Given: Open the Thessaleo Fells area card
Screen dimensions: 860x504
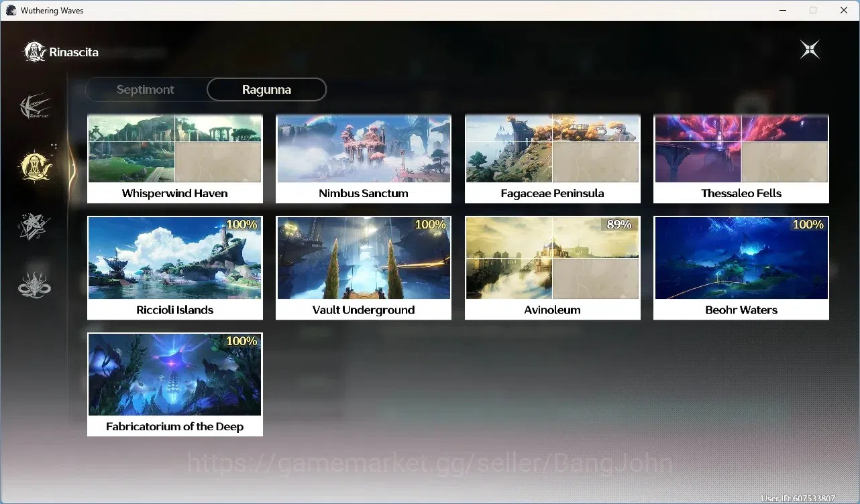Looking at the screenshot, I should tap(741, 159).
